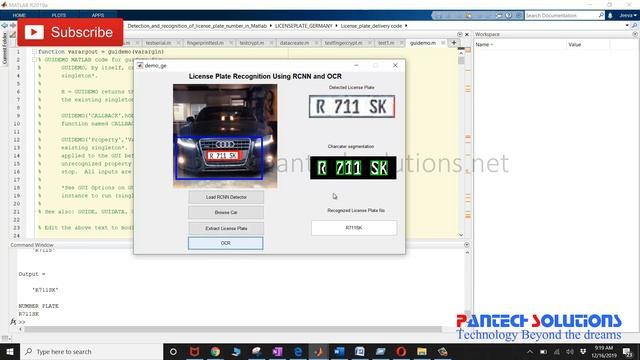Switch to the APPS ribbon tab
The width and height of the screenshot is (640, 360).
coord(98,15)
